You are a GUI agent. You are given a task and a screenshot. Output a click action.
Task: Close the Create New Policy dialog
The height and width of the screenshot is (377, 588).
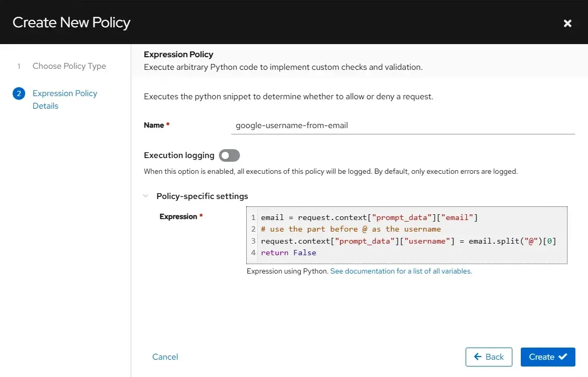point(568,23)
